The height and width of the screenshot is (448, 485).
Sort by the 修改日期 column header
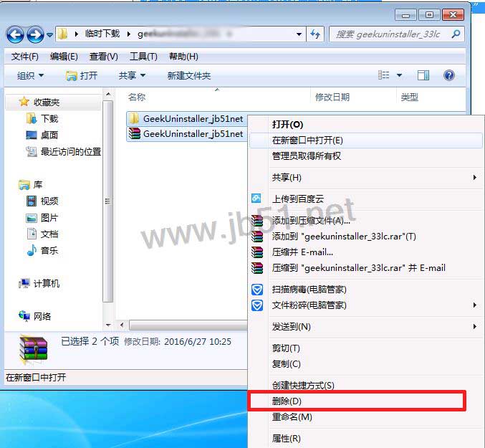coord(332,97)
